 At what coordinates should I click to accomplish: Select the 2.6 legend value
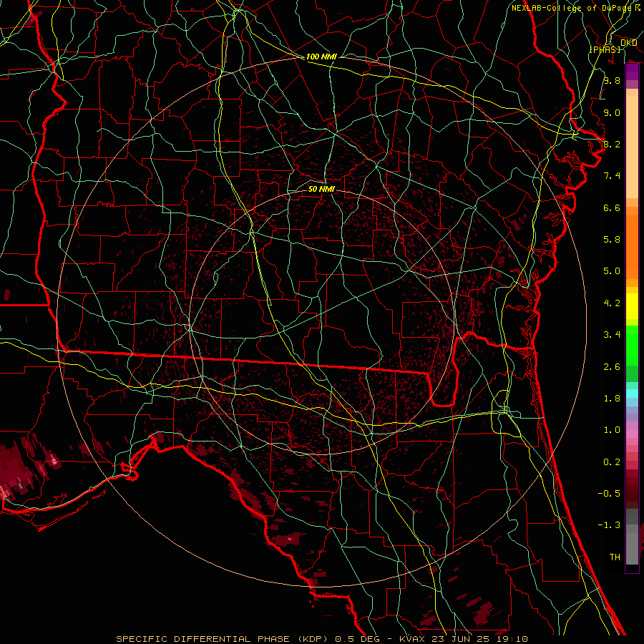612,367
